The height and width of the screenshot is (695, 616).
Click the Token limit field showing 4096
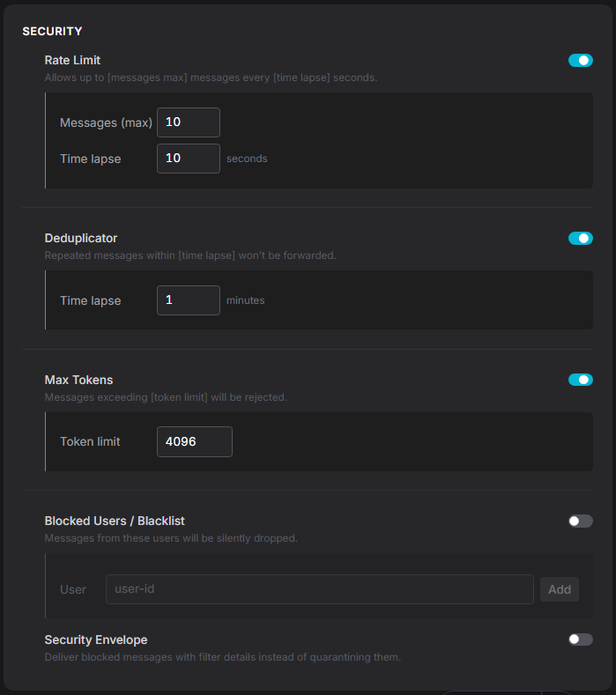pos(195,441)
